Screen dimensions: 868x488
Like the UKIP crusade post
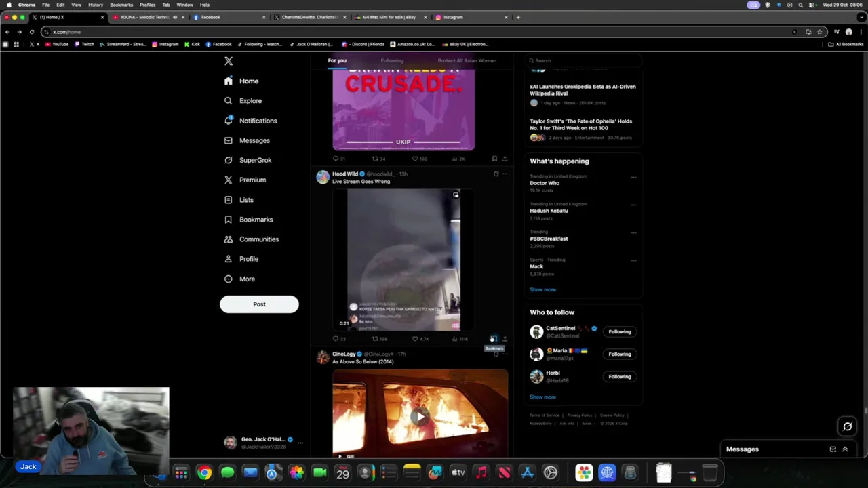coord(420,159)
